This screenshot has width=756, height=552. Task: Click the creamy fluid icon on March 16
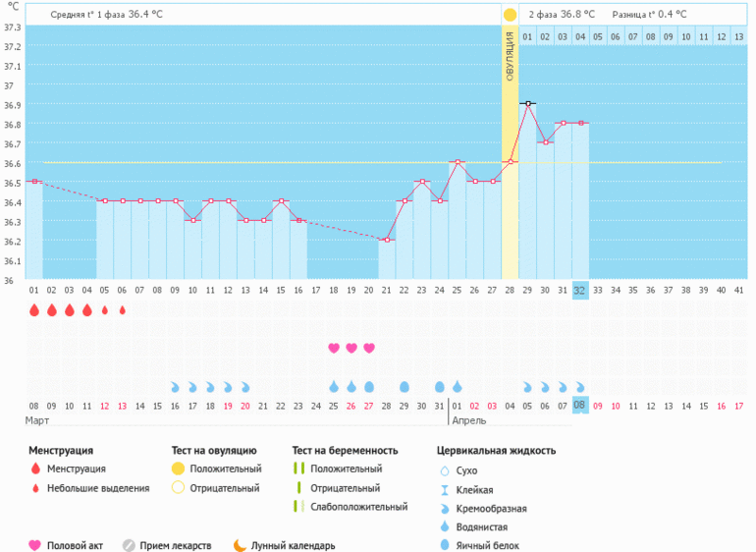[x=176, y=387]
